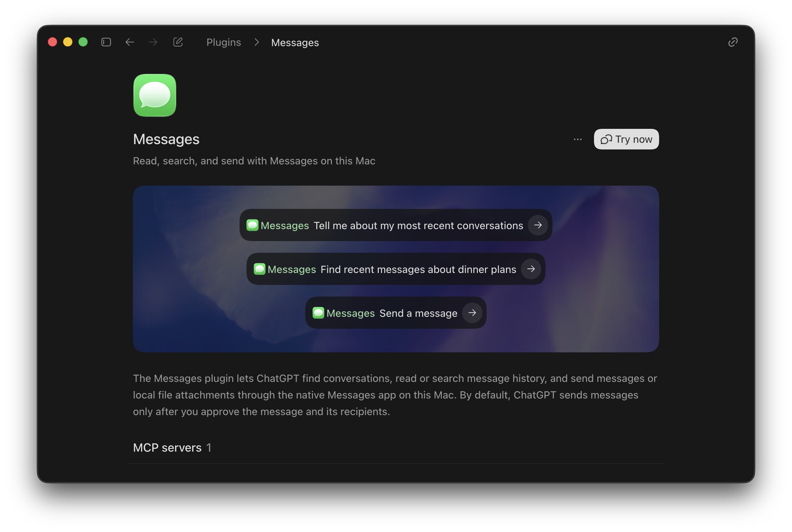This screenshot has height=532, width=792.
Task: Toggle the sidebar panel icon
Action: click(x=106, y=42)
